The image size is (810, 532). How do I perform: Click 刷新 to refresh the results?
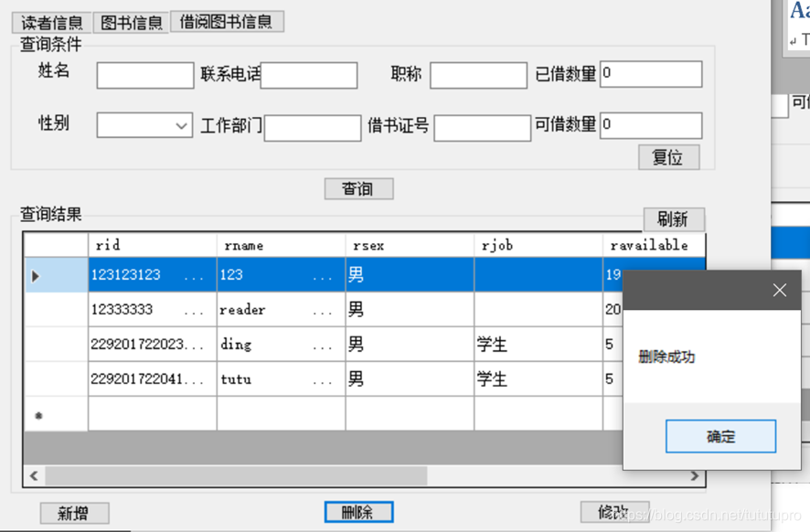[675, 219]
